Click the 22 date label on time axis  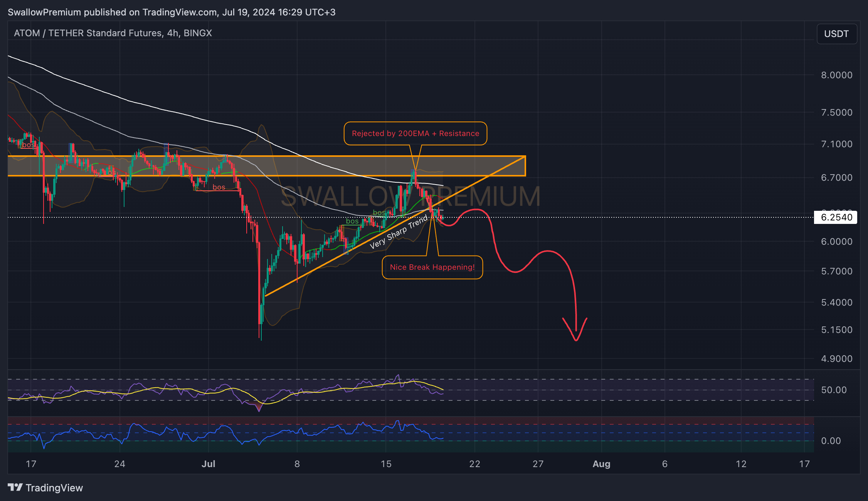click(x=475, y=464)
